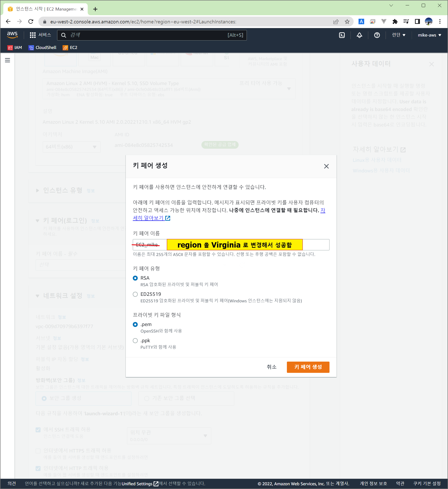The width and height of the screenshot is (448, 489).
Task: Open the Windows용 사용자 데이터 link
Action: click(381, 170)
